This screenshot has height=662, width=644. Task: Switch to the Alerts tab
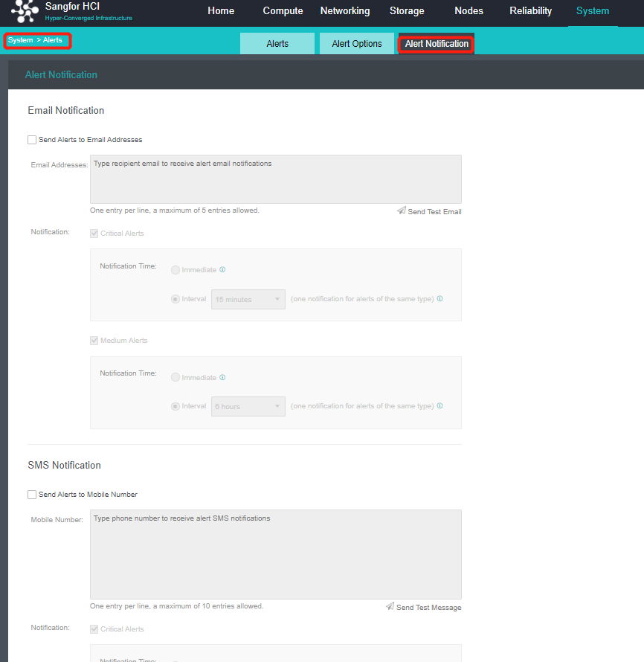pyautogui.click(x=277, y=43)
